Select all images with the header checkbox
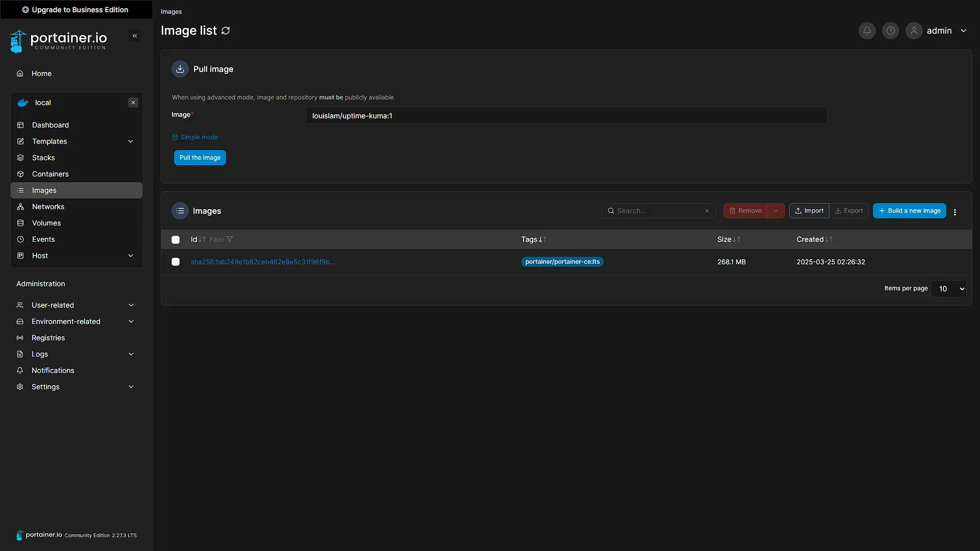 click(x=176, y=240)
